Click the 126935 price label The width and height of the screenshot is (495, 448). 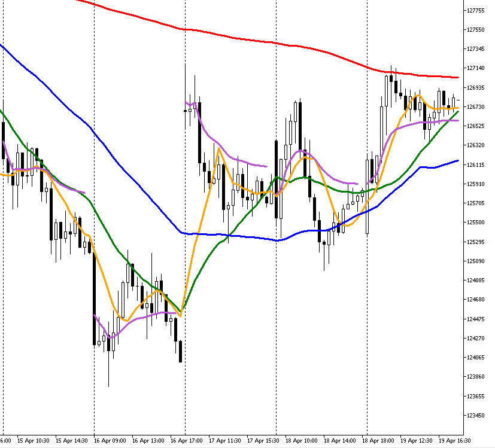(475, 88)
